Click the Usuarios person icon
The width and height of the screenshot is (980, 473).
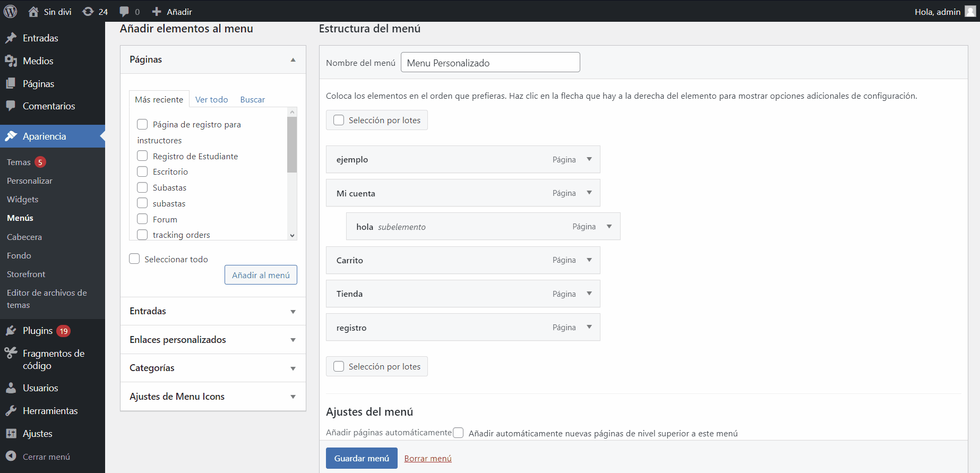click(11, 388)
